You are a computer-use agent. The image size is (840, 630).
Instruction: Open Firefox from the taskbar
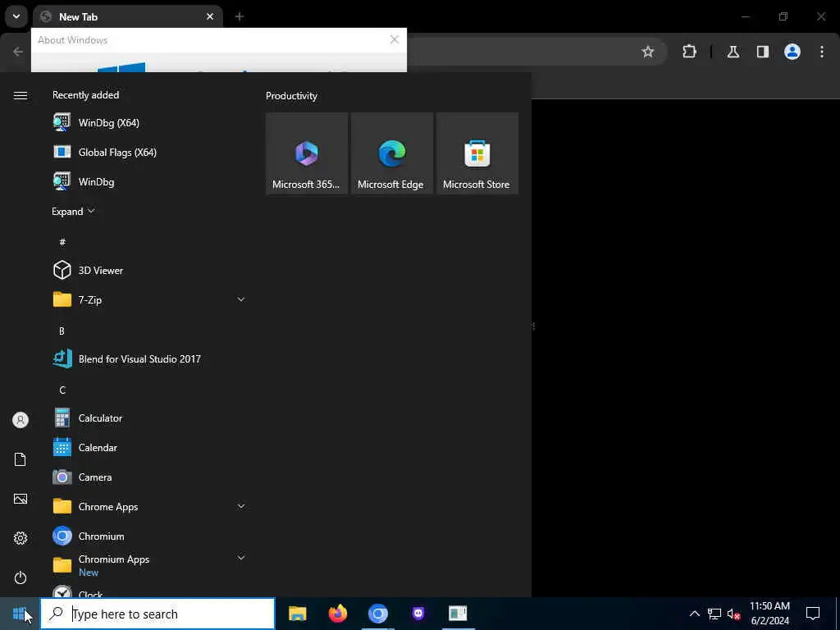point(337,614)
